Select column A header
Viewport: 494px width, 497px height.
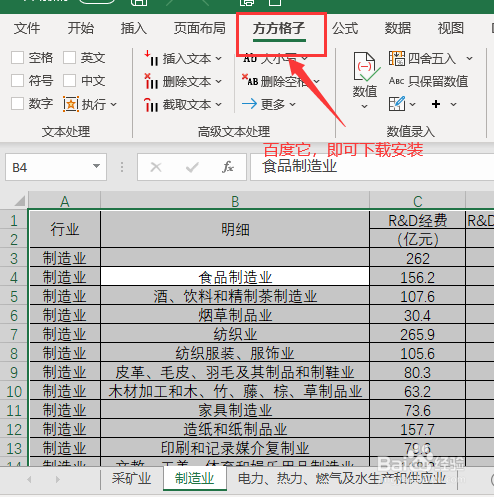point(65,201)
